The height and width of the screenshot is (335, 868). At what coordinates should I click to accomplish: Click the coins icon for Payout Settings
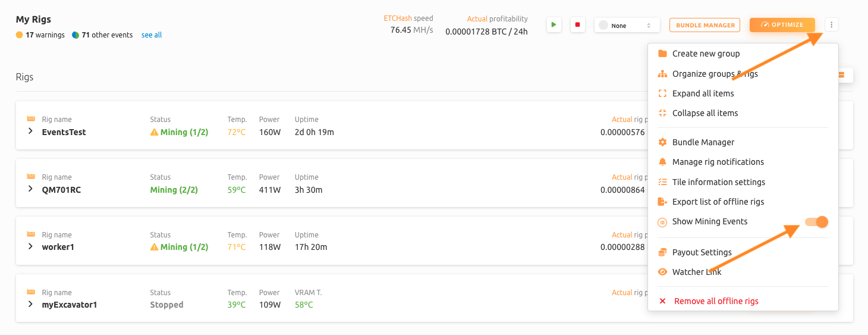(662, 252)
